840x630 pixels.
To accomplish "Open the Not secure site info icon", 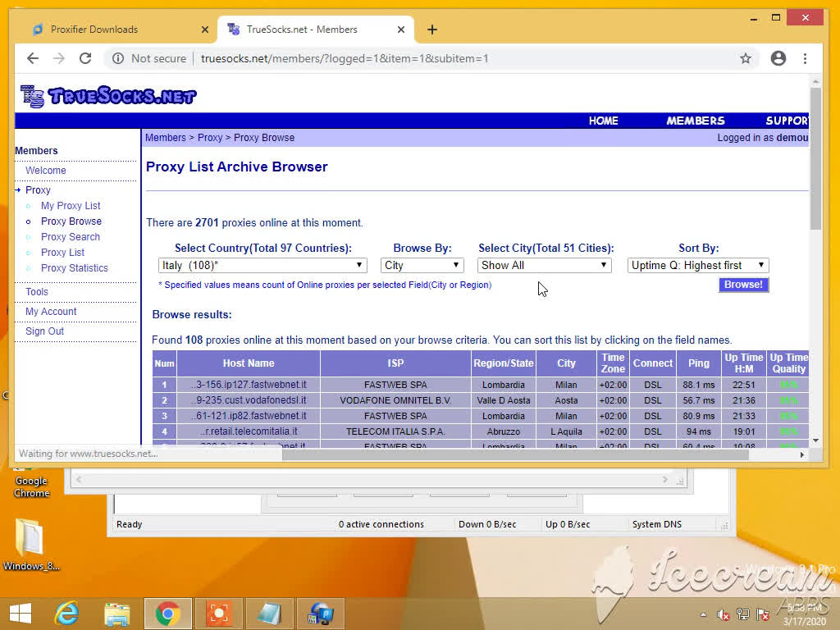I will pos(118,58).
